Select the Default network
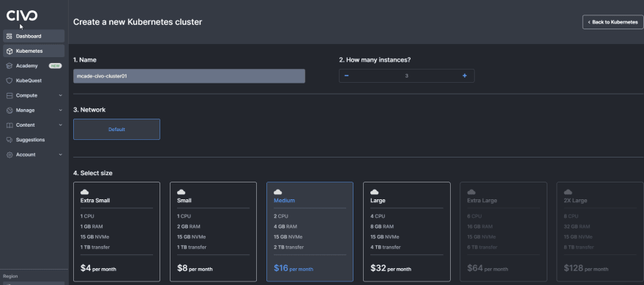Image resolution: width=644 pixels, height=285 pixels. coord(116,129)
